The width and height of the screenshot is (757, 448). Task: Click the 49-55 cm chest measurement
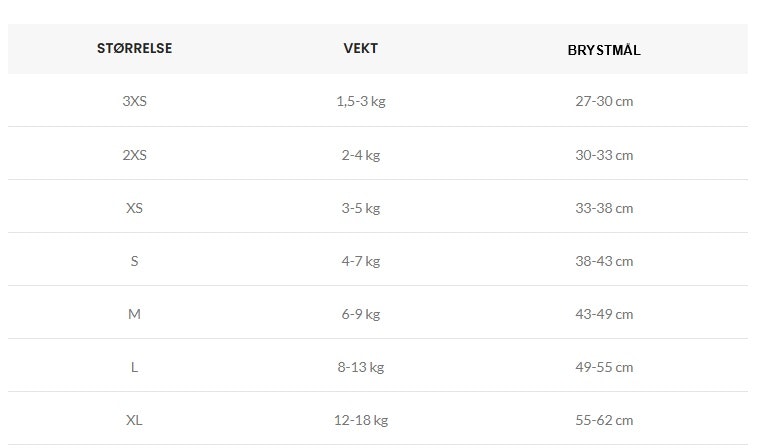604,367
